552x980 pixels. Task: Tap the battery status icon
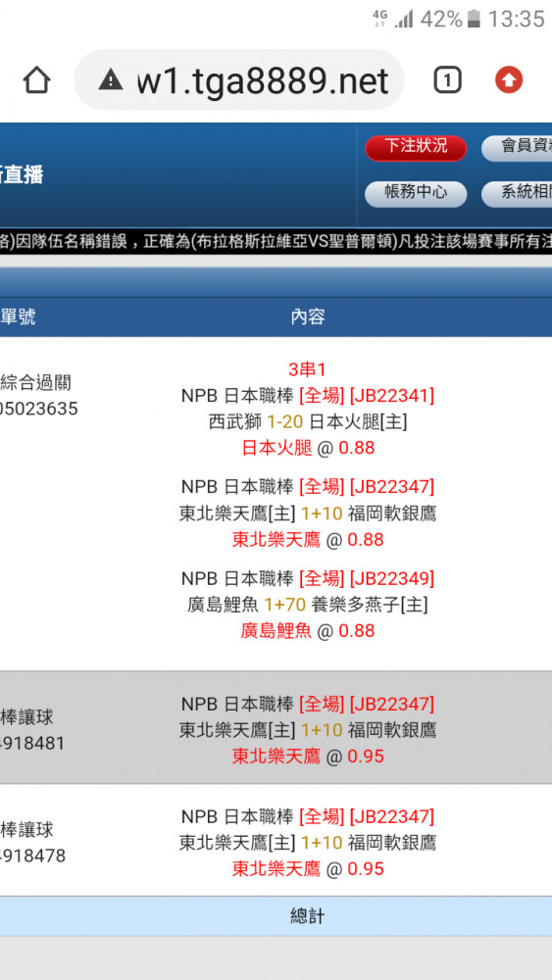[x=474, y=19]
